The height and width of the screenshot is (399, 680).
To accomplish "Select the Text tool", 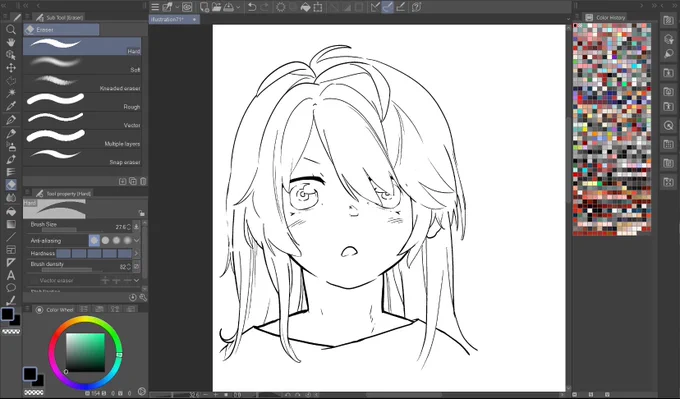I will tap(11, 275).
